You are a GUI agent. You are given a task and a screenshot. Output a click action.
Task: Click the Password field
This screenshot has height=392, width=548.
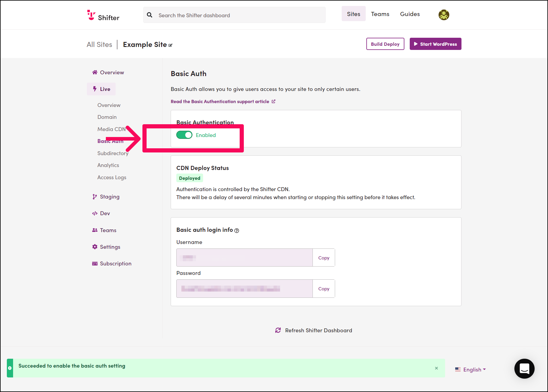244,289
